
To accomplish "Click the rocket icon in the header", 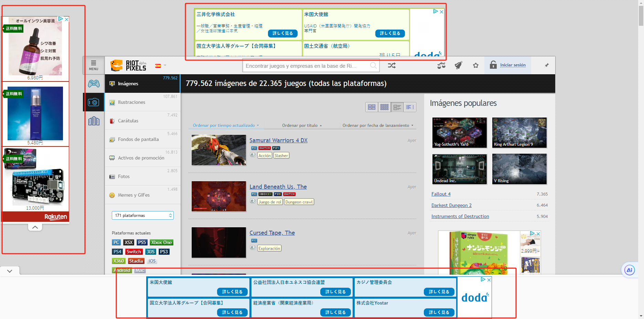I will click(x=459, y=65).
